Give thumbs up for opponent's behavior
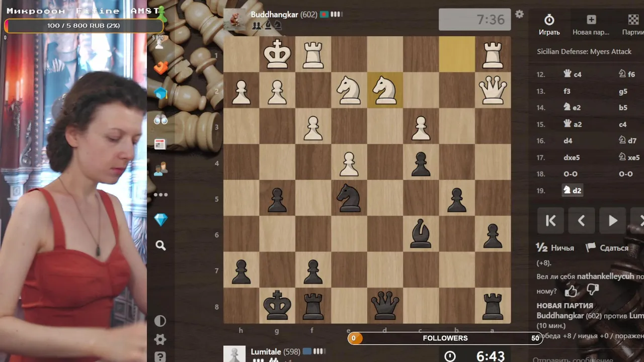 coord(571,291)
